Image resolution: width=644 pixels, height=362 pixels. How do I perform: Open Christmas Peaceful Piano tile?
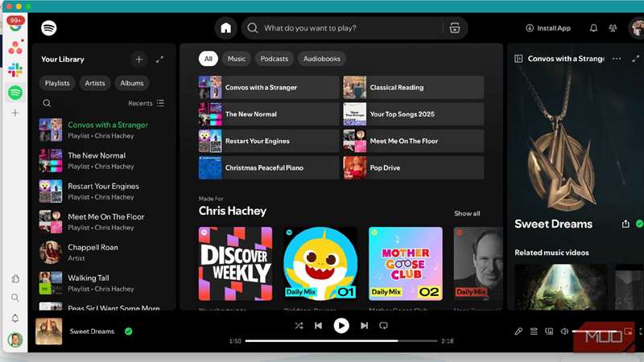coord(269,167)
